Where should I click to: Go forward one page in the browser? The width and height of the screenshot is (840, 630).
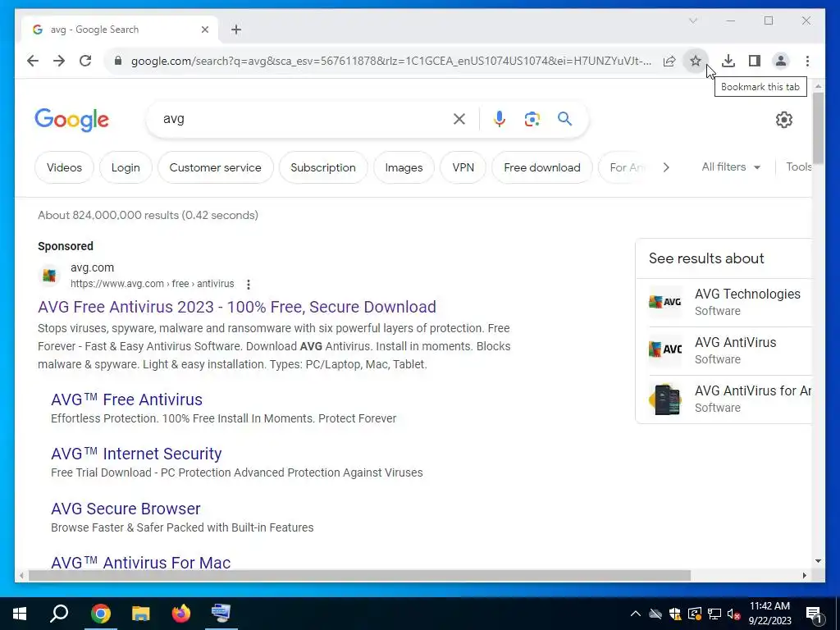pyautogui.click(x=59, y=61)
